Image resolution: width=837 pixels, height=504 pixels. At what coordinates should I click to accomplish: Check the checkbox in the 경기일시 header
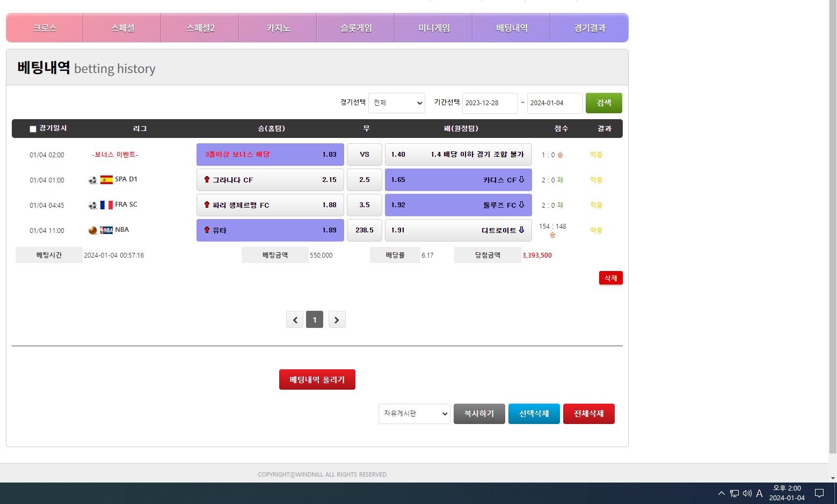click(33, 129)
